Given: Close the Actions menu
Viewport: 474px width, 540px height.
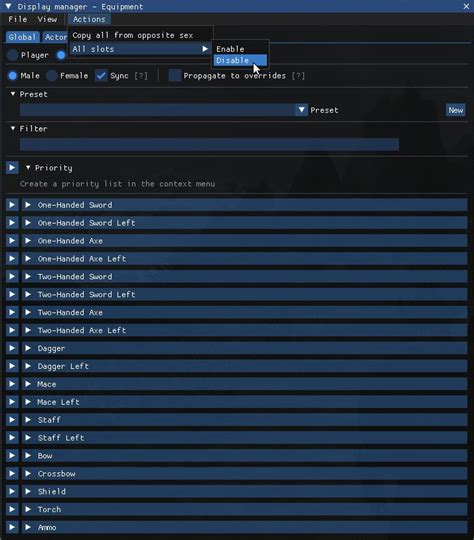Looking at the screenshot, I should (x=89, y=19).
